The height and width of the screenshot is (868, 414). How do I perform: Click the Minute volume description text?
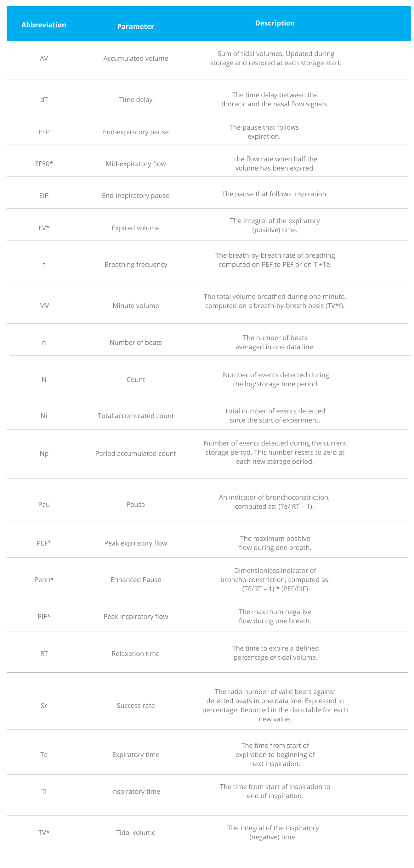coord(275,301)
